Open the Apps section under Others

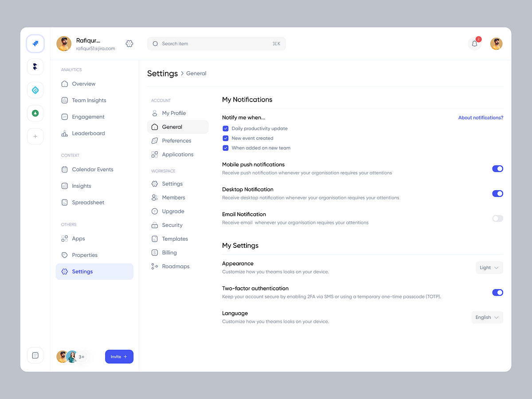(78, 239)
